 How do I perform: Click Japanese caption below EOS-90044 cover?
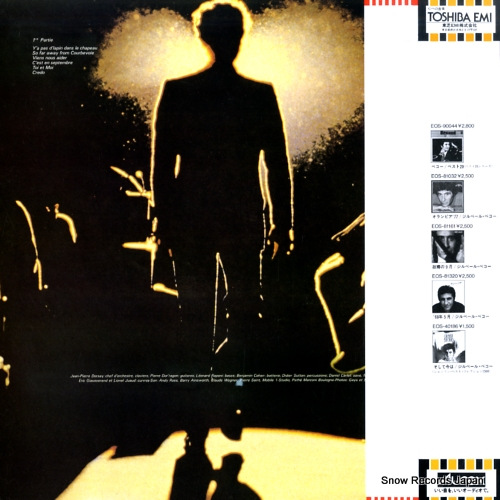tap(462, 166)
